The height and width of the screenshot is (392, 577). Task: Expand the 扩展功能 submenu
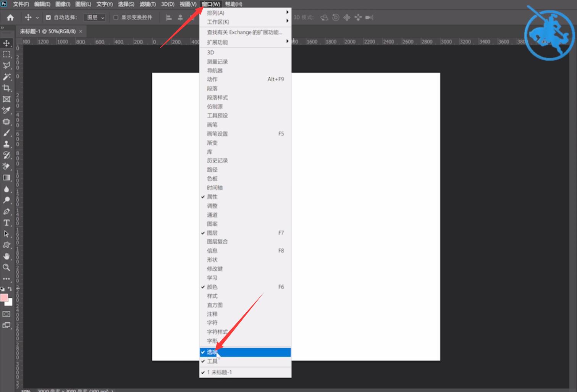(245, 42)
